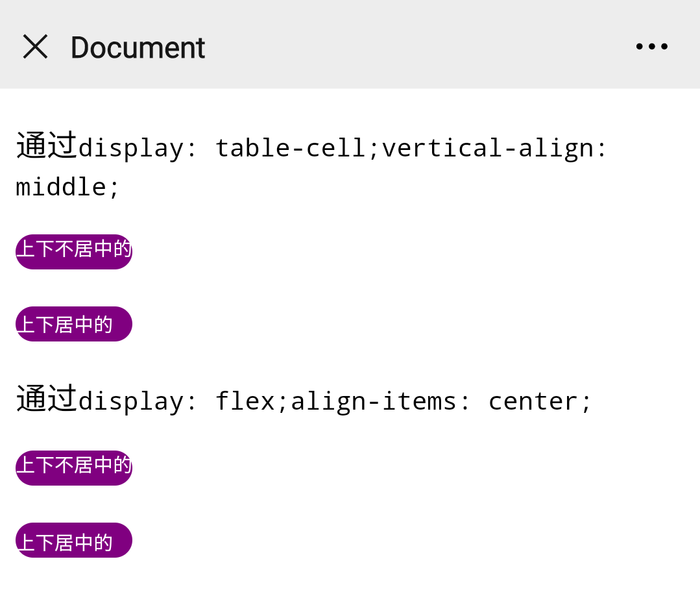Image resolution: width=700 pixels, height=607 pixels.
Task: Click 通过 characters in the flex heading
Action: (x=47, y=399)
